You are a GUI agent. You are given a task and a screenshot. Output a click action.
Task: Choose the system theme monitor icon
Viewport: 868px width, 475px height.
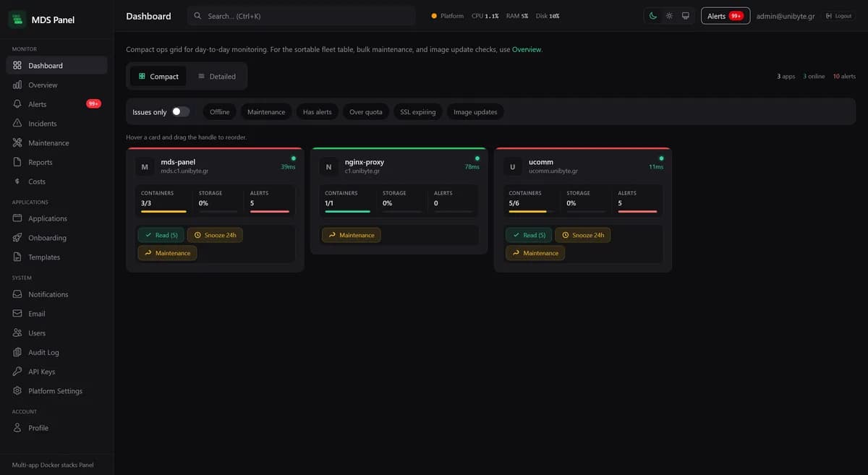tap(686, 16)
